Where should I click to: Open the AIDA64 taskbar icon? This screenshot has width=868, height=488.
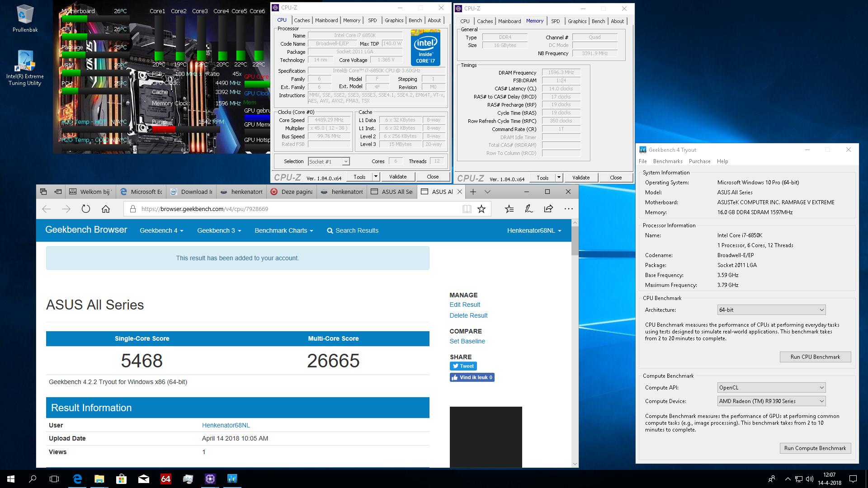pyautogui.click(x=165, y=479)
